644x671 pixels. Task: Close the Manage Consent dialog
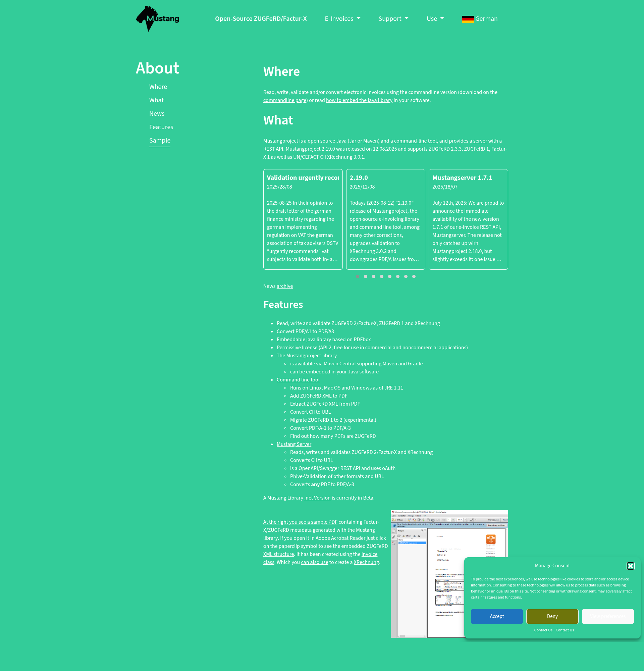pyautogui.click(x=630, y=566)
